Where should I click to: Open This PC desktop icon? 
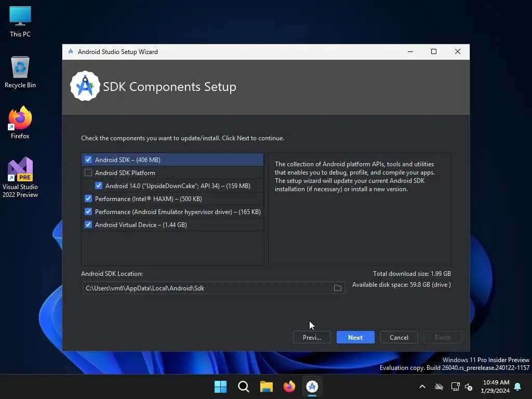tap(20, 21)
